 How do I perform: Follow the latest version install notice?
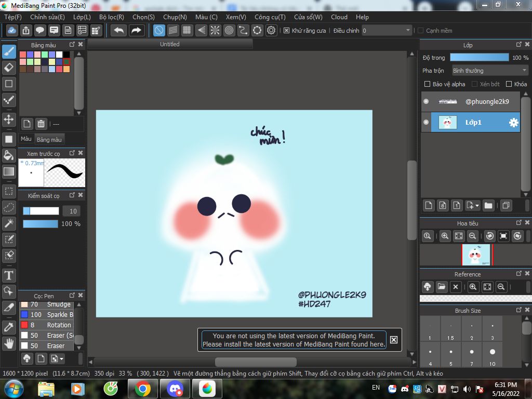pos(294,340)
